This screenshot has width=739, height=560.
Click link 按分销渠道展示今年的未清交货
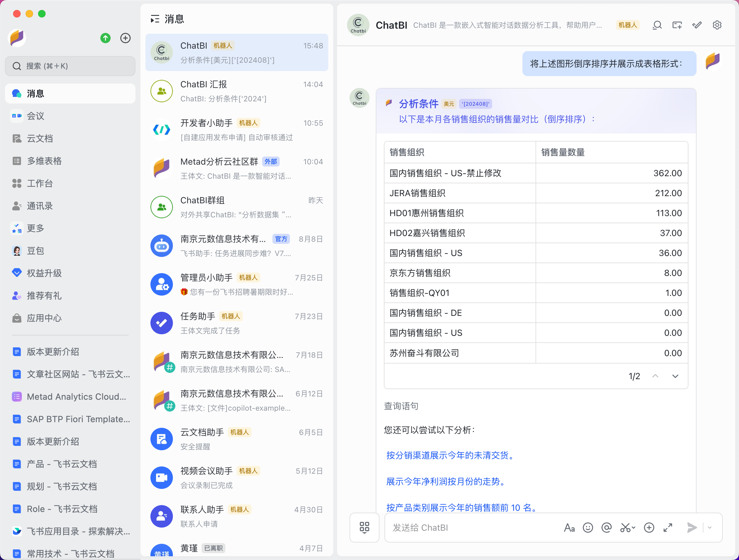(x=451, y=455)
